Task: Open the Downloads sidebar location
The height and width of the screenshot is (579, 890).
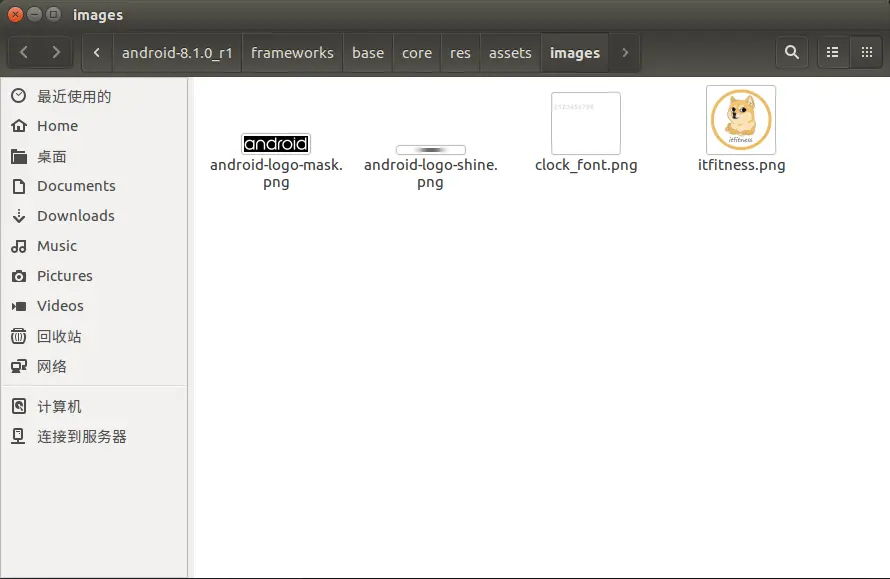Action: click(75, 216)
